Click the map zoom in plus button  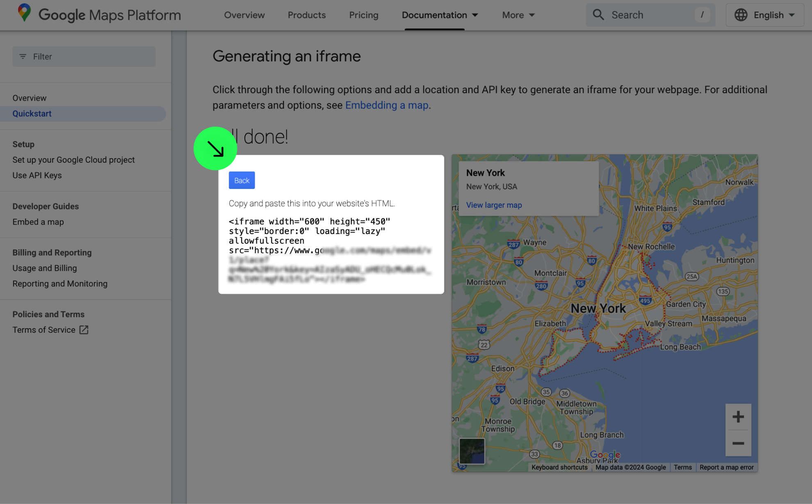[738, 417]
